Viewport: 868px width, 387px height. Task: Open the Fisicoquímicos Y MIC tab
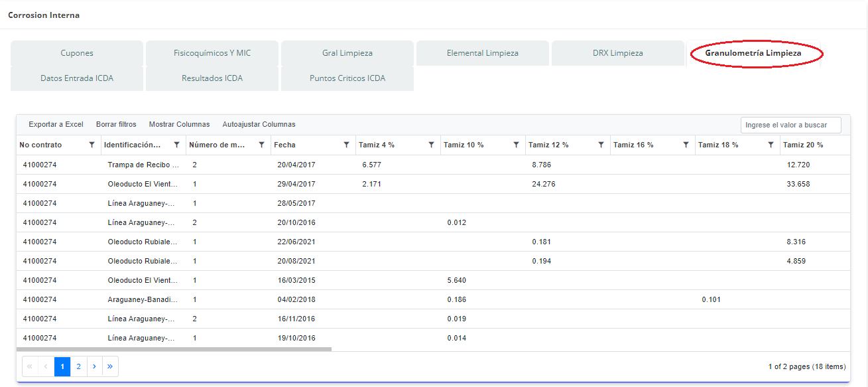(212, 53)
